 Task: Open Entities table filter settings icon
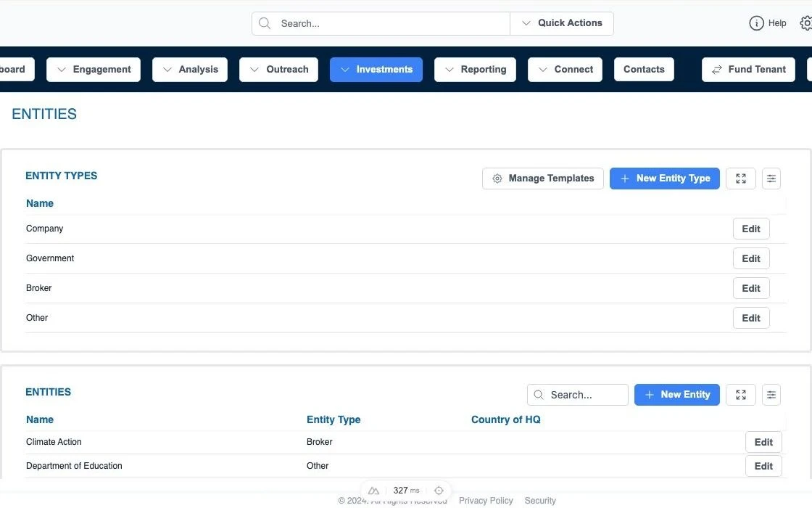[x=771, y=395]
